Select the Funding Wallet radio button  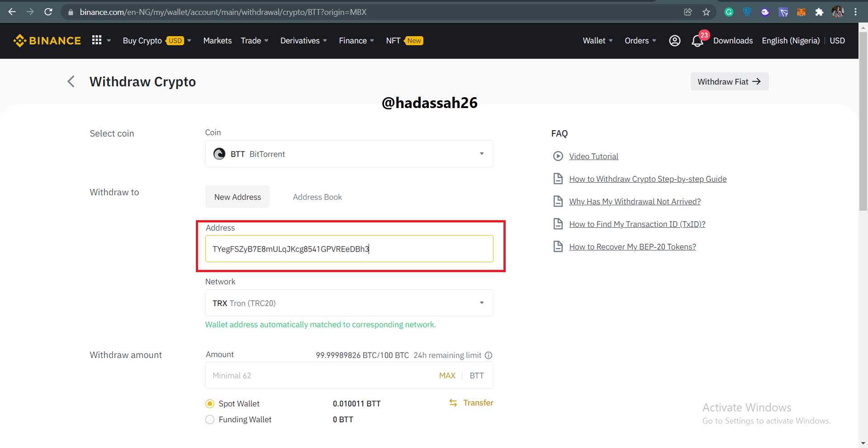pyautogui.click(x=210, y=420)
